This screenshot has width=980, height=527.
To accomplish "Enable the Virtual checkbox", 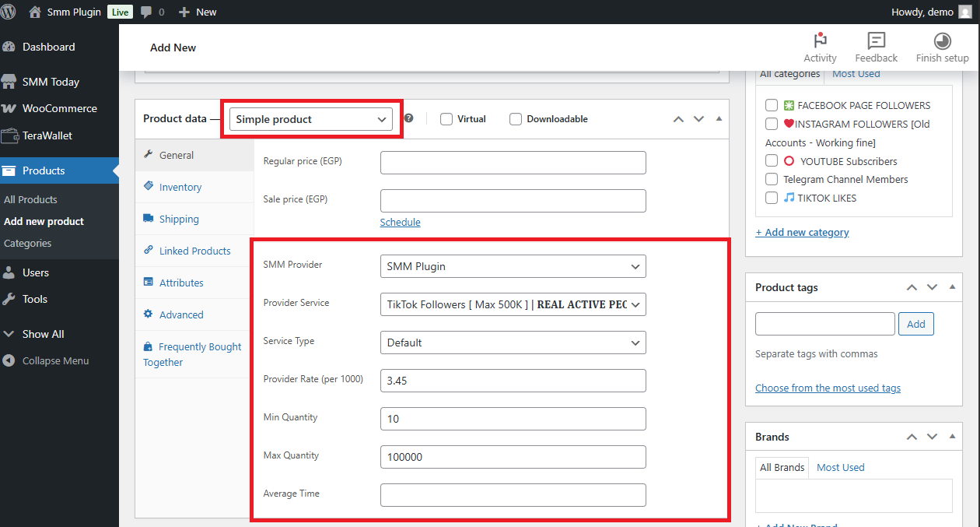I will click(x=446, y=119).
